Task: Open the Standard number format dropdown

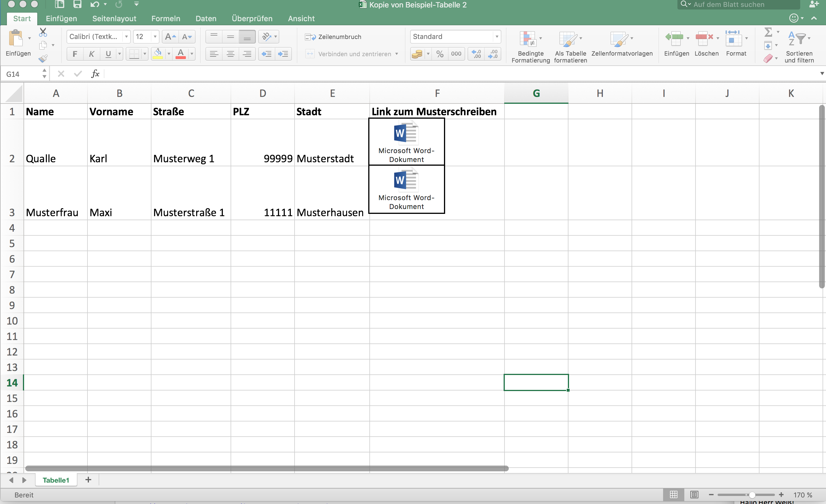Action: [496, 37]
